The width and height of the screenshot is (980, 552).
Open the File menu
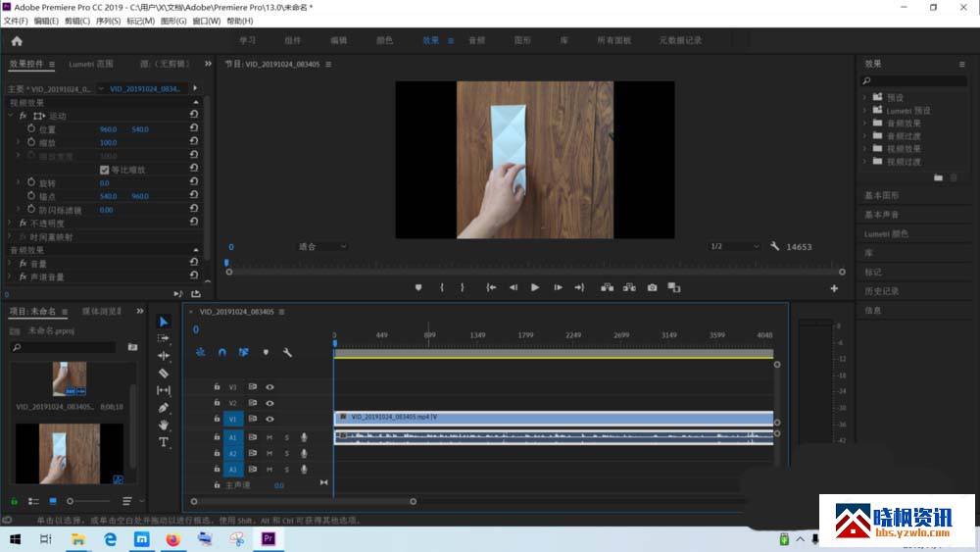pos(16,21)
